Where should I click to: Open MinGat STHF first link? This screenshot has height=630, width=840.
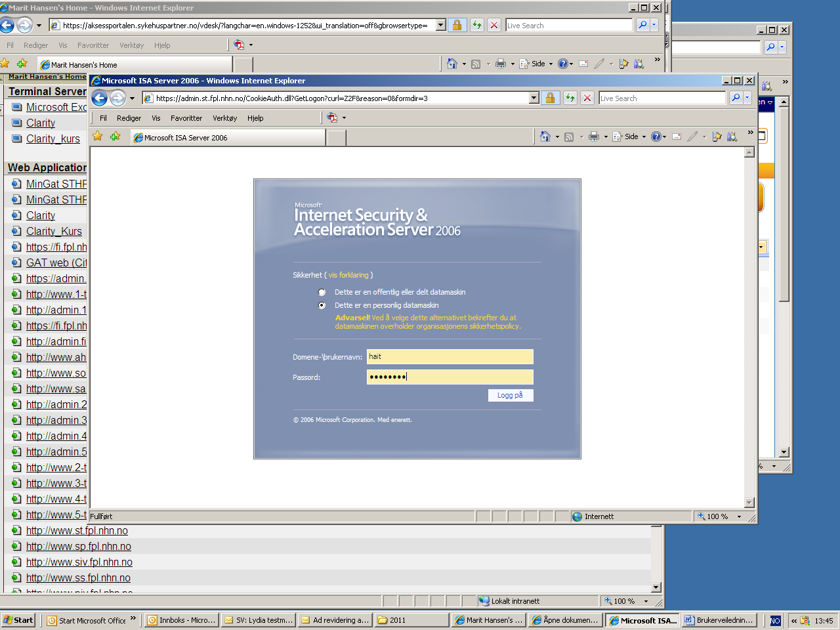click(x=56, y=184)
